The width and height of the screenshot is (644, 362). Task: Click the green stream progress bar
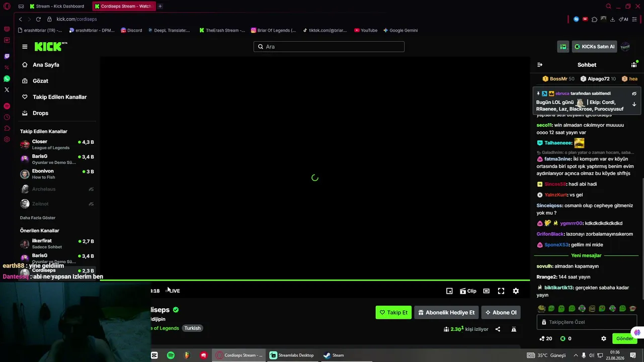315,280
